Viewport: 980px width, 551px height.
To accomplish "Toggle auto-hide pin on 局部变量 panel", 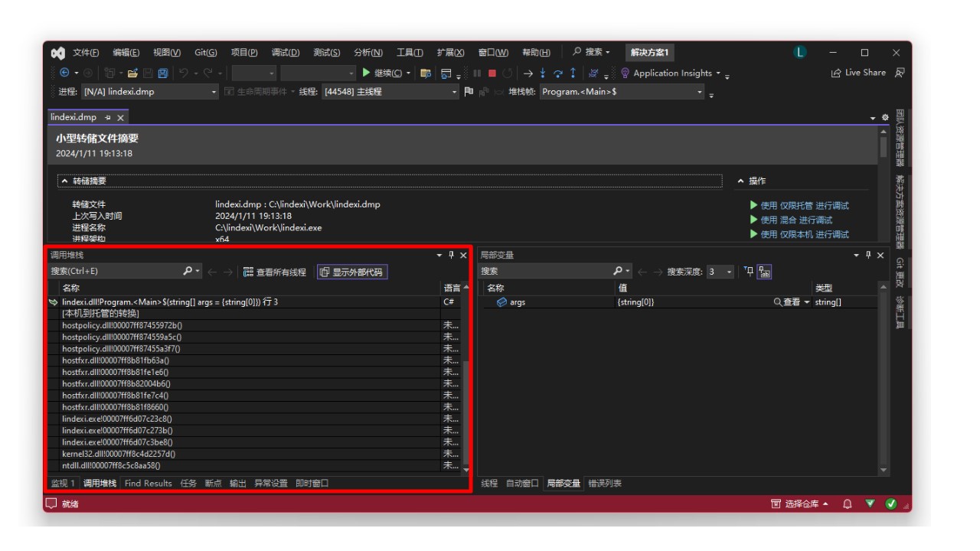I will tap(867, 255).
